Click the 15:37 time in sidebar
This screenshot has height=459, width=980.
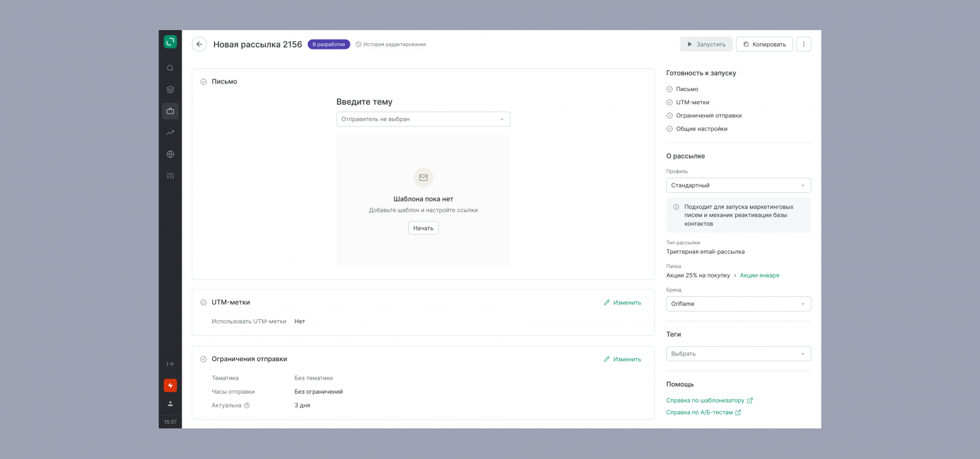(x=170, y=422)
